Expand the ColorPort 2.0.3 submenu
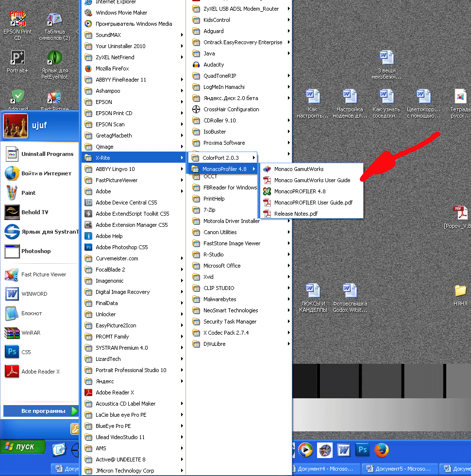The width and height of the screenshot is (471, 476). (x=223, y=158)
